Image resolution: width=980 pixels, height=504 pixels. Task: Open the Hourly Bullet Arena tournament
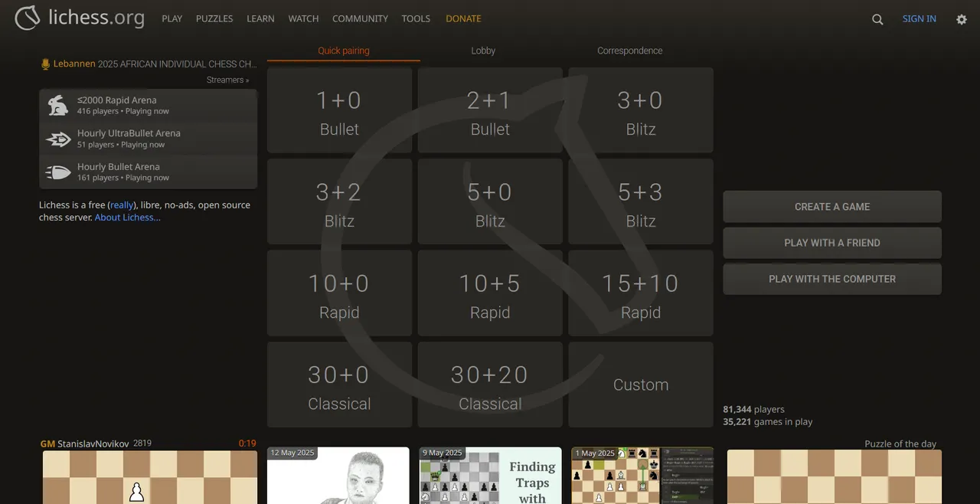[149, 172]
